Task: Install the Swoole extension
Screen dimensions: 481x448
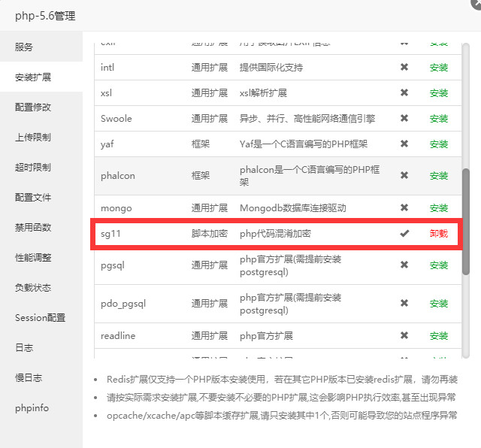Action: click(x=438, y=119)
